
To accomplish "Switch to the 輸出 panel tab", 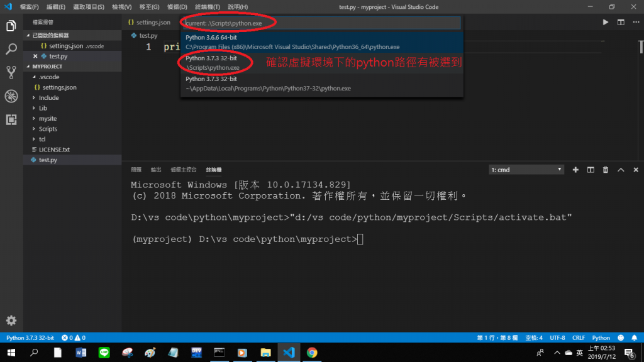I will [x=156, y=170].
